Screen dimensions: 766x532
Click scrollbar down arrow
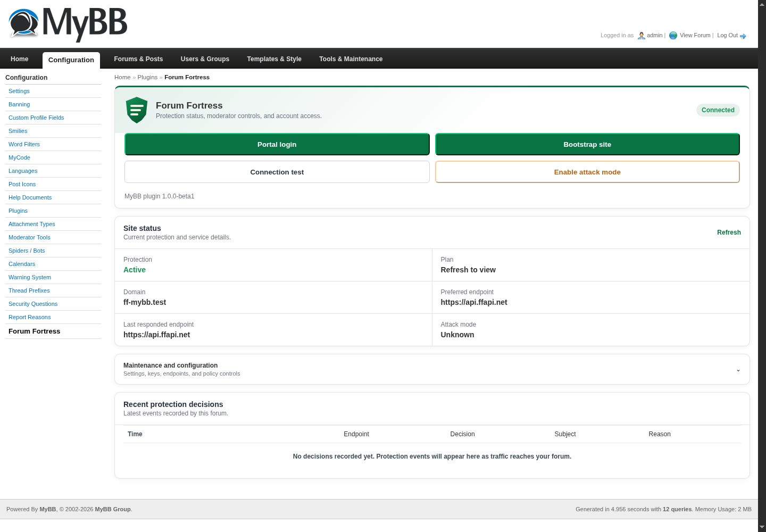click(x=762, y=527)
